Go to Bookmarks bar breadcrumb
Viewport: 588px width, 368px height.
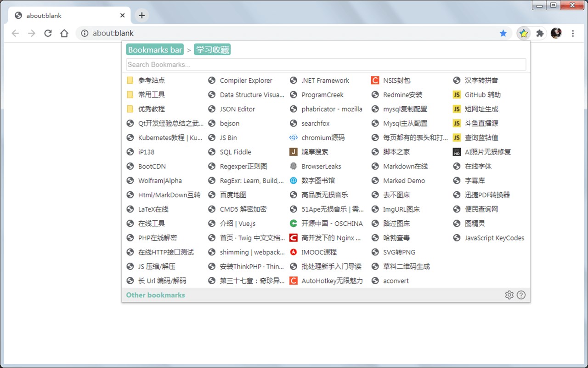(x=155, y=50)
